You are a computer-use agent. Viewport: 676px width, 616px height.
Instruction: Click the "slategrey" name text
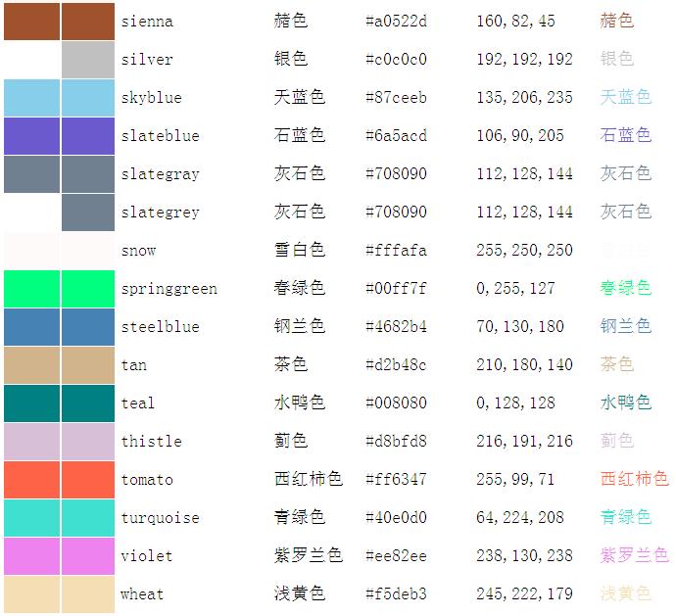[x=161, y=213]
